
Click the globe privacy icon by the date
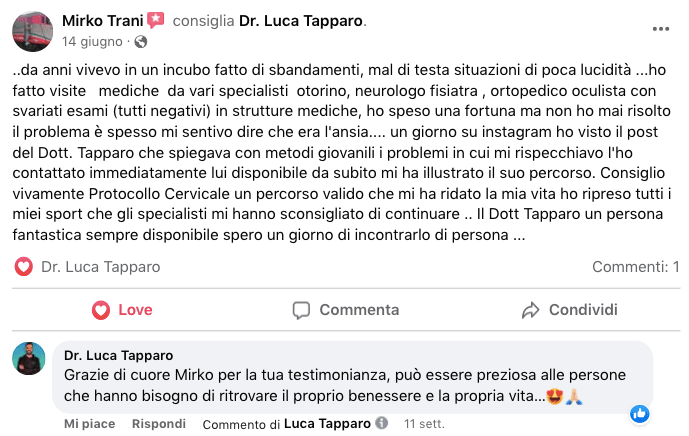click(x=140, y=42)
